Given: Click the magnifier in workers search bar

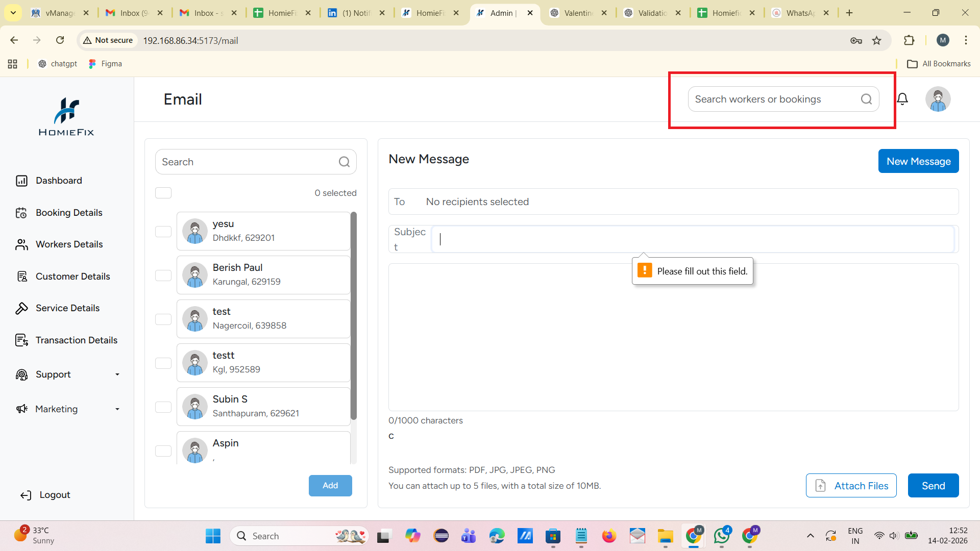Looking at the screenshot, I should [866, 99].
